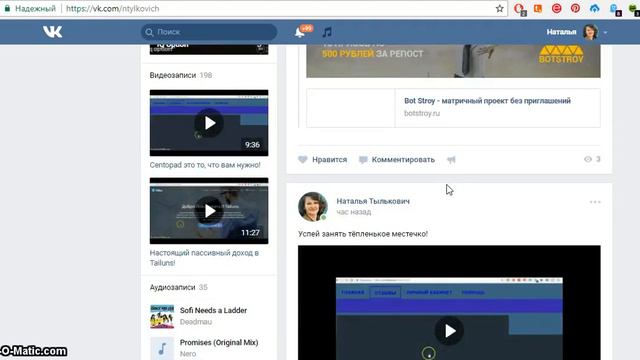Screen dimensions: 640x360
Task: Open the Opera extension icon in toolbar
Action: [x=519, y=9]
